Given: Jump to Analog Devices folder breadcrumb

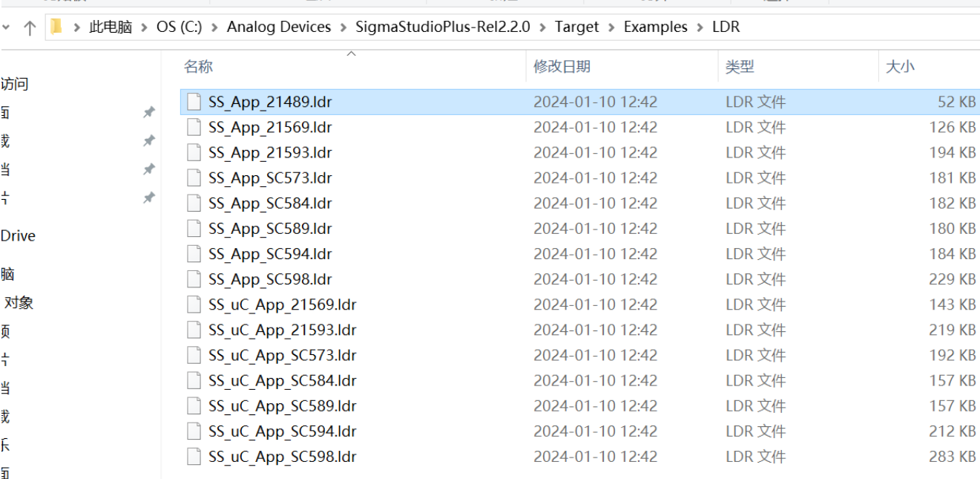Looking at the screenshot, I should (279, 27).
